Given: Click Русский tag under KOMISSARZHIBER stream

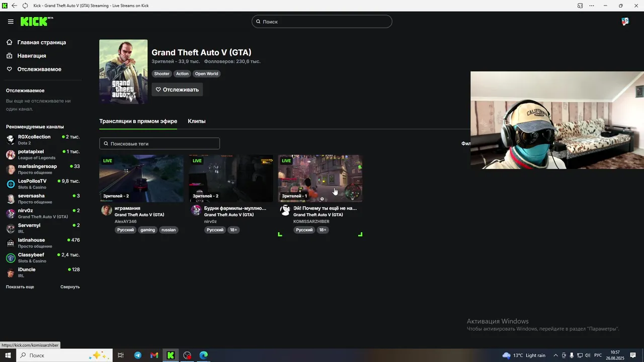Looking at the screenshot, I should pos(304,230).
